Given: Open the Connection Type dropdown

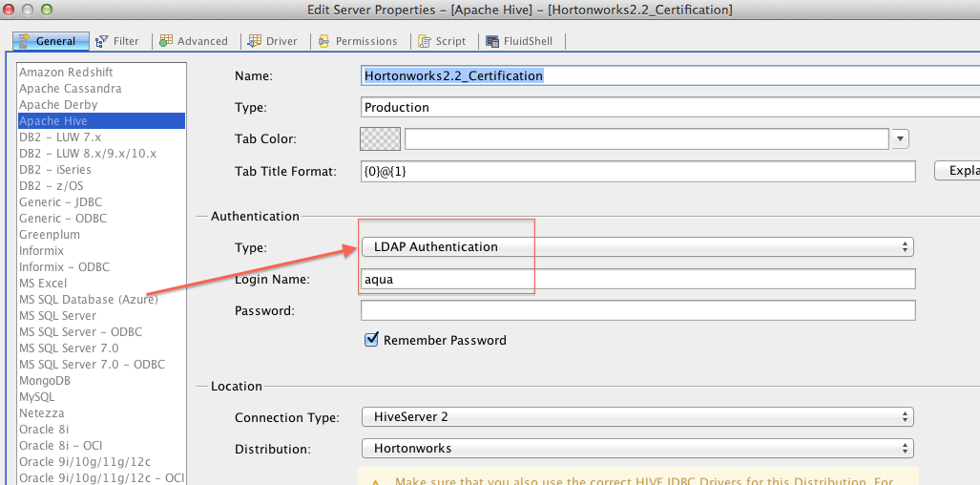Looking at the screenshot, I should (x=637, y=416).
